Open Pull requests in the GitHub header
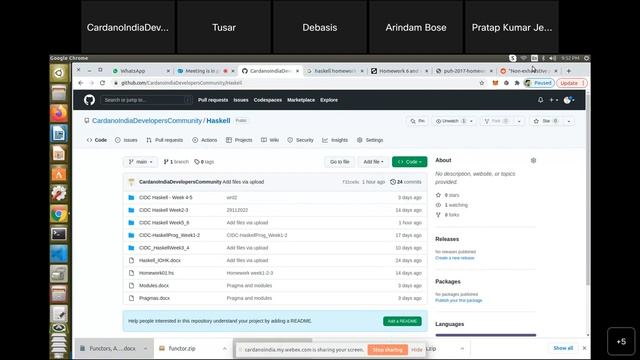The height and width of the screenshot is (360, 640). coord(213,100)
